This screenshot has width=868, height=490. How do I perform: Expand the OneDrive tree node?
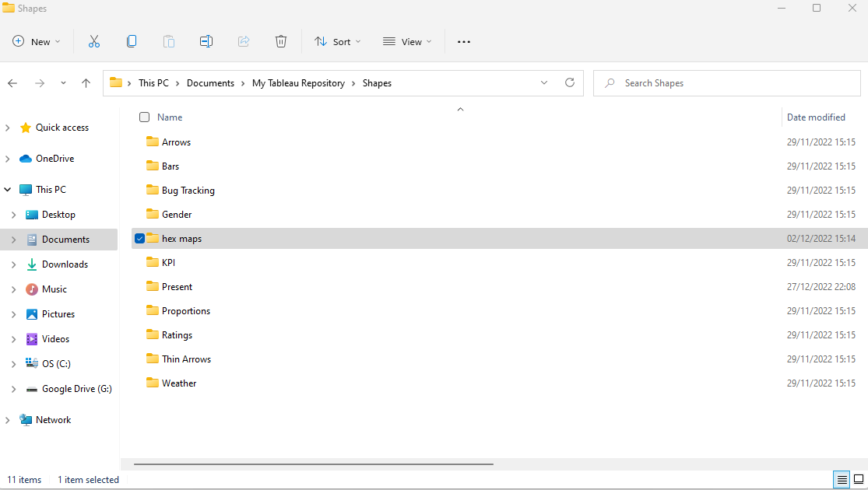[x=7, y=159]
